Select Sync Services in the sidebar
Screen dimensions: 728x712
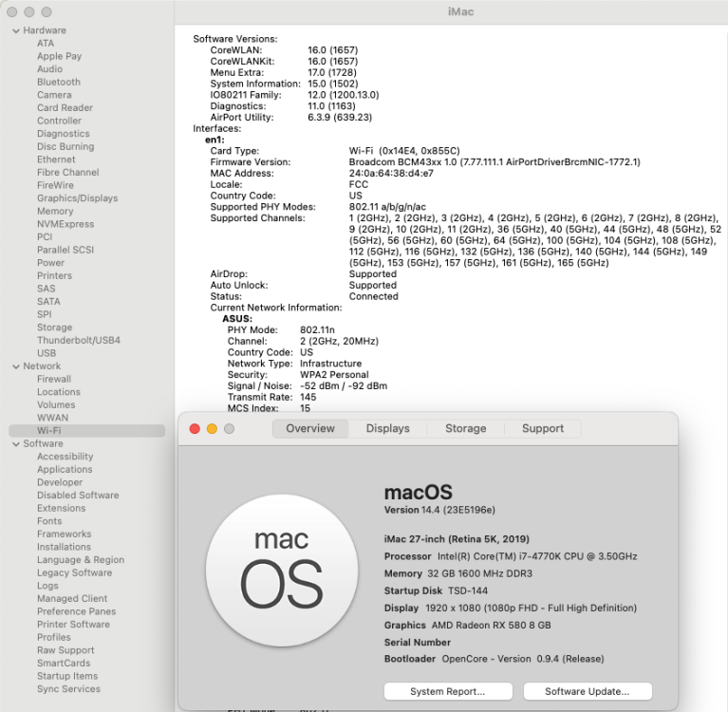tap(68, 689)
